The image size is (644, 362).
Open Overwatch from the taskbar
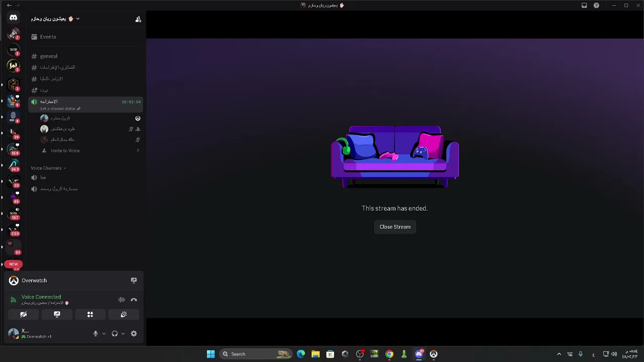click(x=434, y=354)
